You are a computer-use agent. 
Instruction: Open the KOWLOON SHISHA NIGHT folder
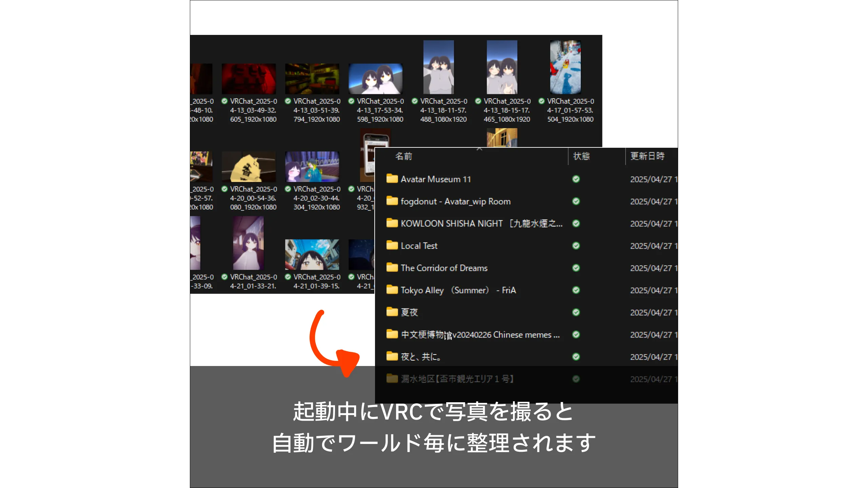(x=392, y=223)
